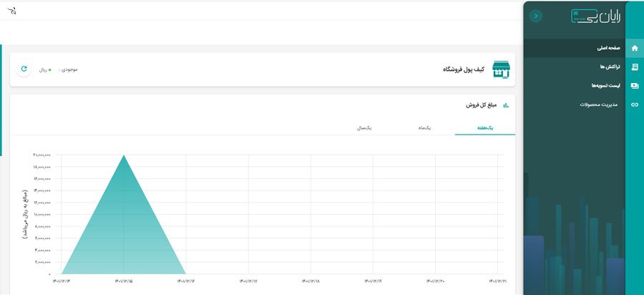Viewport: 644px width, 295px height.
Task: Click the x-axis date ۱۴۰۱/۱۲/۱۹
Action: (x=373, y=281)
